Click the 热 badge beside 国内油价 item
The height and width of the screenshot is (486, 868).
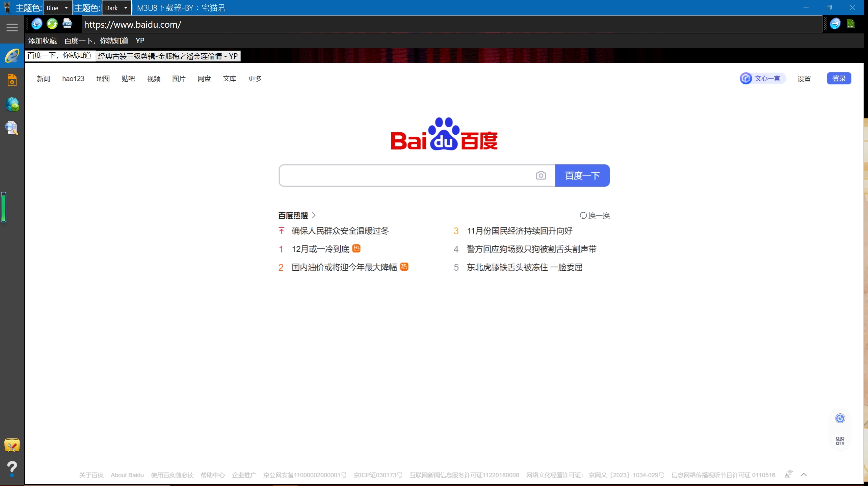coord(404,267)
